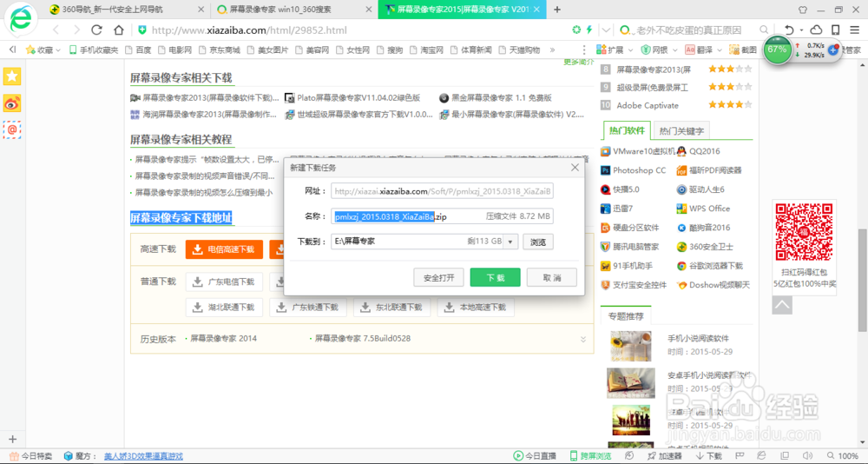Click the undo close-tab arrow icon
Screen dimensions: 868x464
pyautogui.click(x=790, y=30)
